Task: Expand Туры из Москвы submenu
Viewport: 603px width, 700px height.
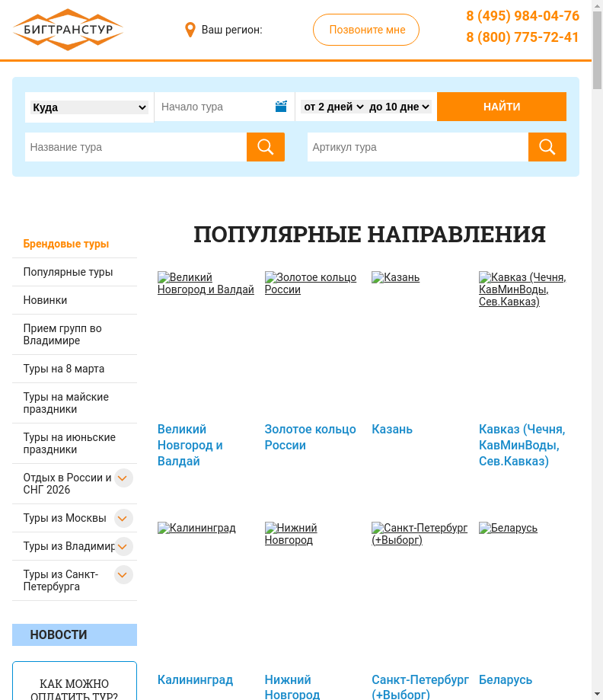Action: [x=123, y=518]
